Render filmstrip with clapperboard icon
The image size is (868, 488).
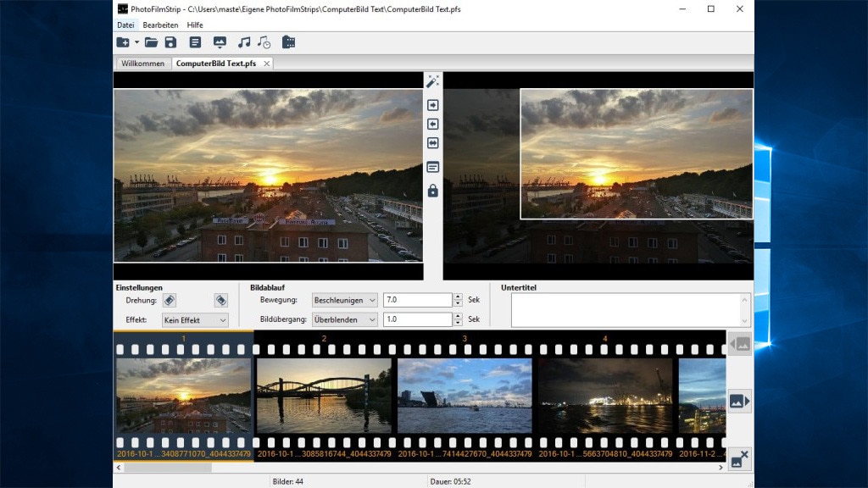click(288, 42)
